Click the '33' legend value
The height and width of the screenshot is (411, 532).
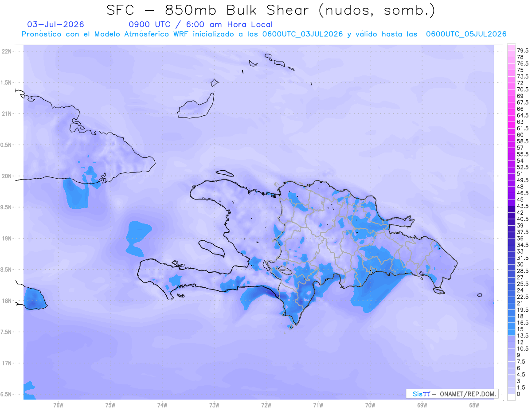click(520, 251)
